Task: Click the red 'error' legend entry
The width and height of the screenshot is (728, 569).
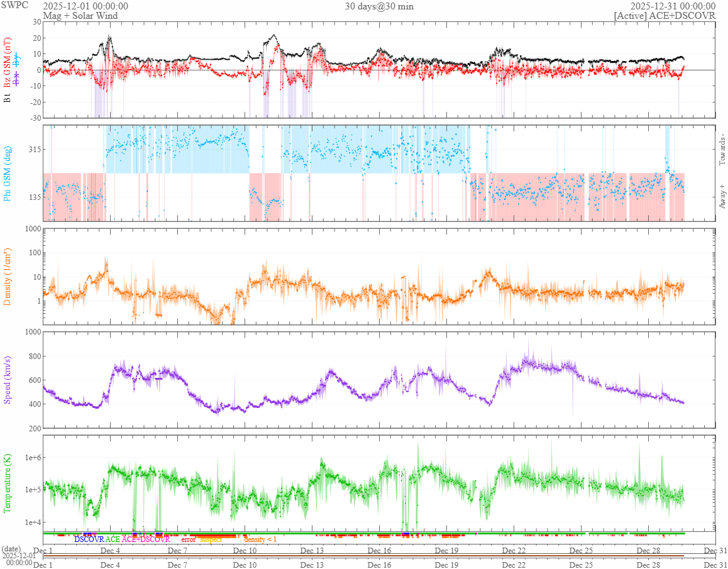Action: (x=189, y=539)
